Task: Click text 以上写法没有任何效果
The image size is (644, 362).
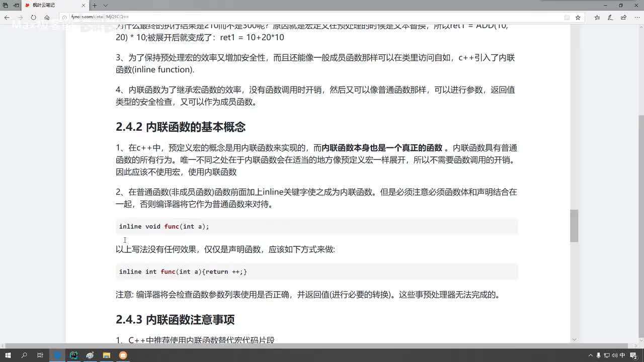Action: [x=155, y=249]
